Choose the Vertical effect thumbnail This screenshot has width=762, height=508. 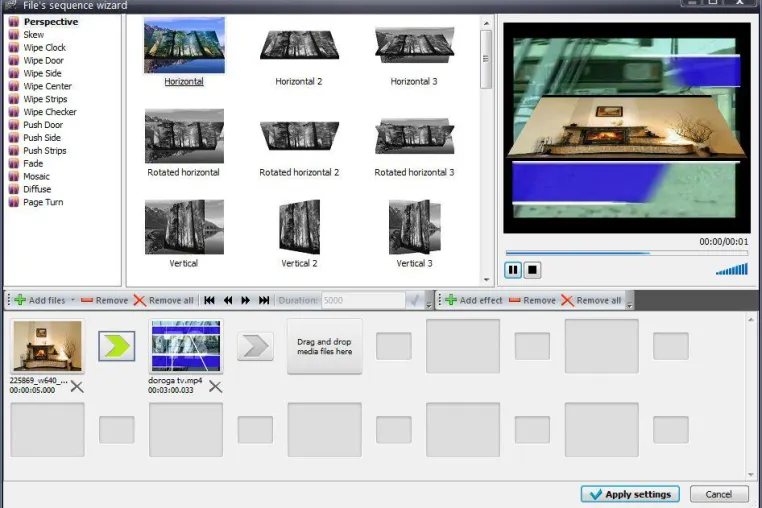[x=184, y=227]
